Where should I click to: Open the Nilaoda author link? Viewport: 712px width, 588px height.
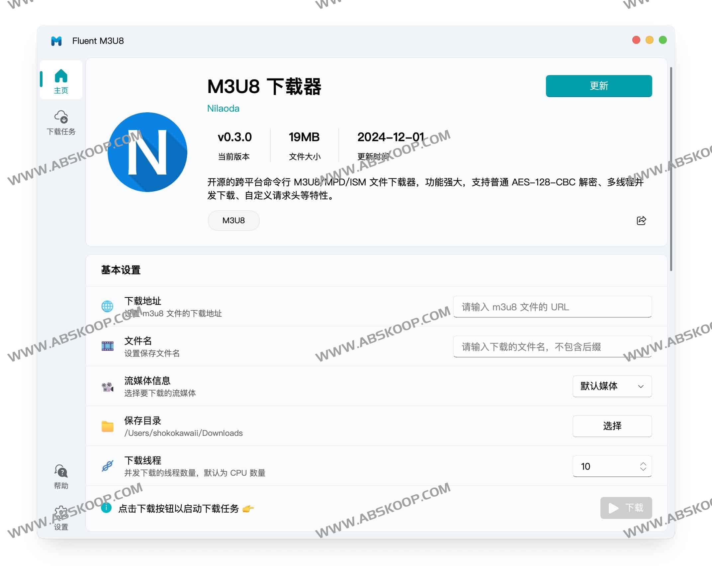click(223, 108)
